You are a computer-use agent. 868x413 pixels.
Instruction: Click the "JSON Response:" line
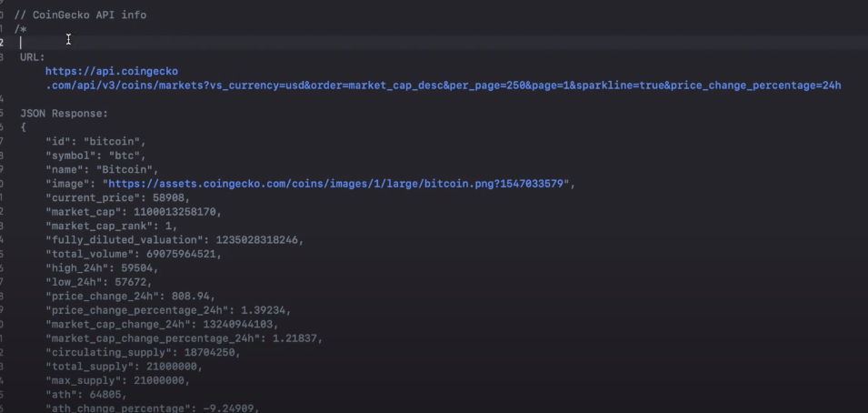coord(65,114)
